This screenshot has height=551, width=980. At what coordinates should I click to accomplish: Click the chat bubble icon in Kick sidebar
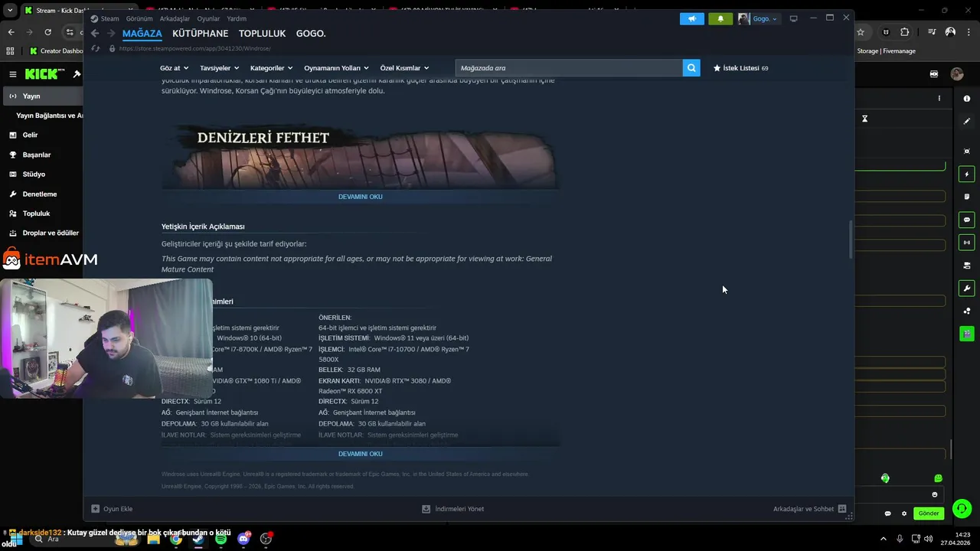(x=966, y=220)
